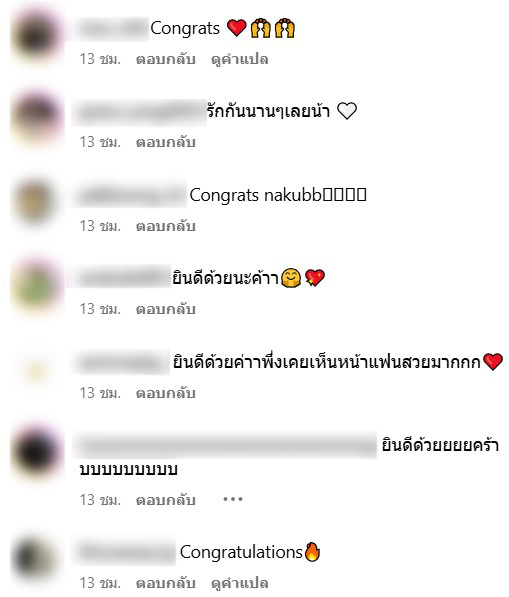
Task: Click ดูคำแปล under the Congrats heart comment
Action: pos(239,59)
